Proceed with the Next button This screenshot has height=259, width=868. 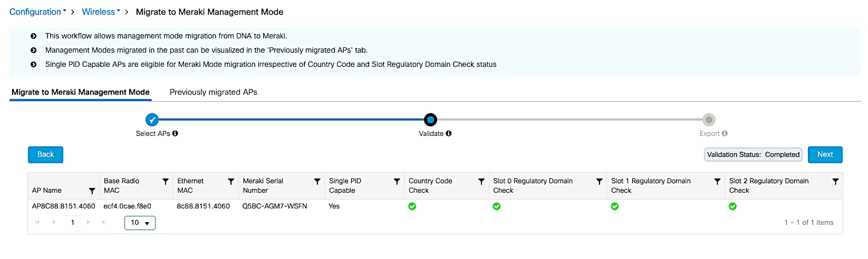click(x=825, y=155)
